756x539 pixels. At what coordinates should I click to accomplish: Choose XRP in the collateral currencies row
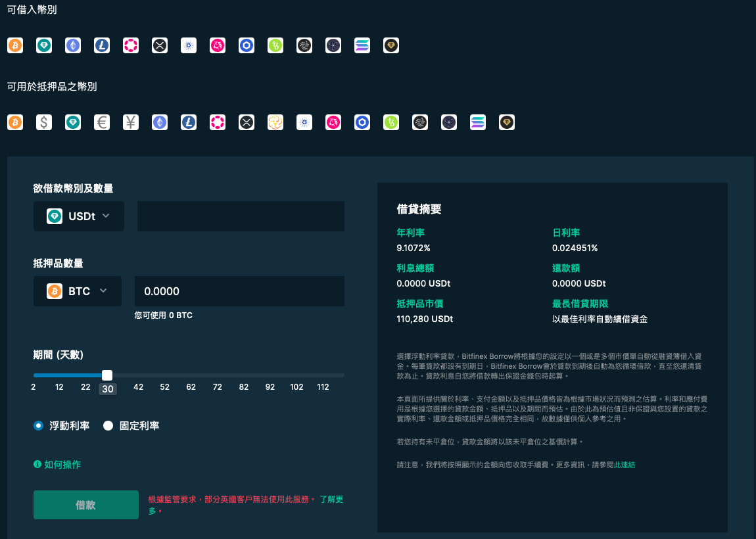coord(247,122)
